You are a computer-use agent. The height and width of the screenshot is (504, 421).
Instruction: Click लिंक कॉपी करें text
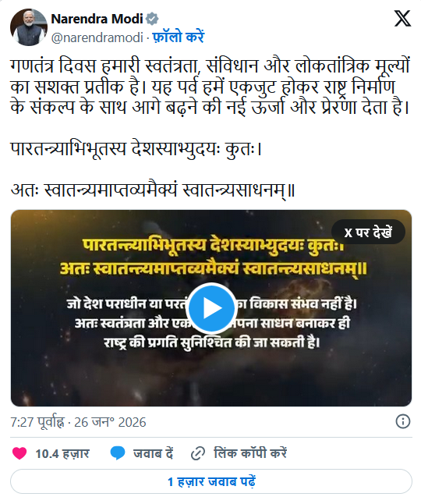(x=250, y=453)
